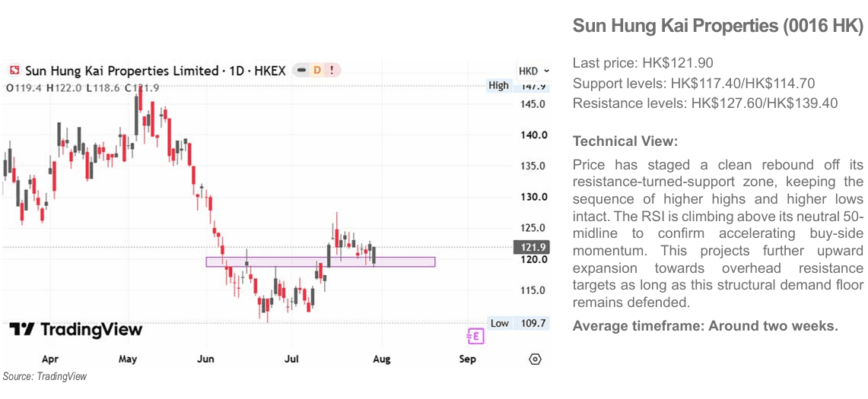Open the HKD currency dropdown
The width and height of the screenshot is (868, 399).
(x=533, y=71)
